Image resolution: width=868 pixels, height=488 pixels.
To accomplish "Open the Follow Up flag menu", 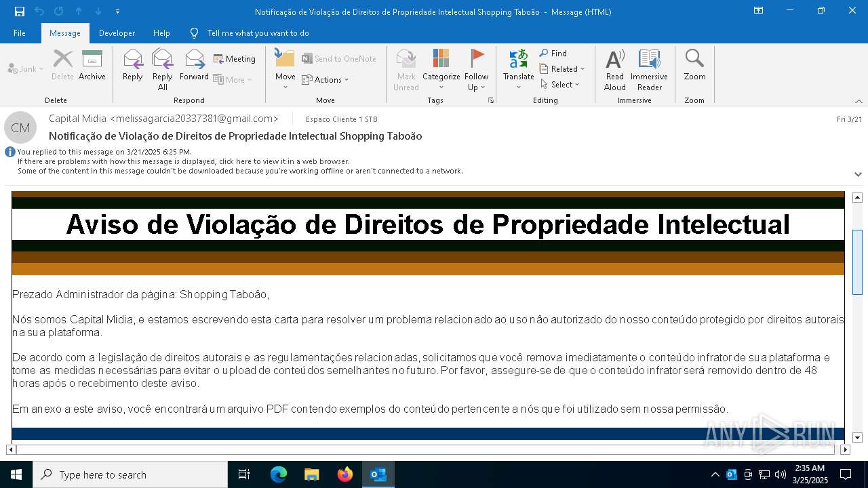I will click(x=477, y=69).
